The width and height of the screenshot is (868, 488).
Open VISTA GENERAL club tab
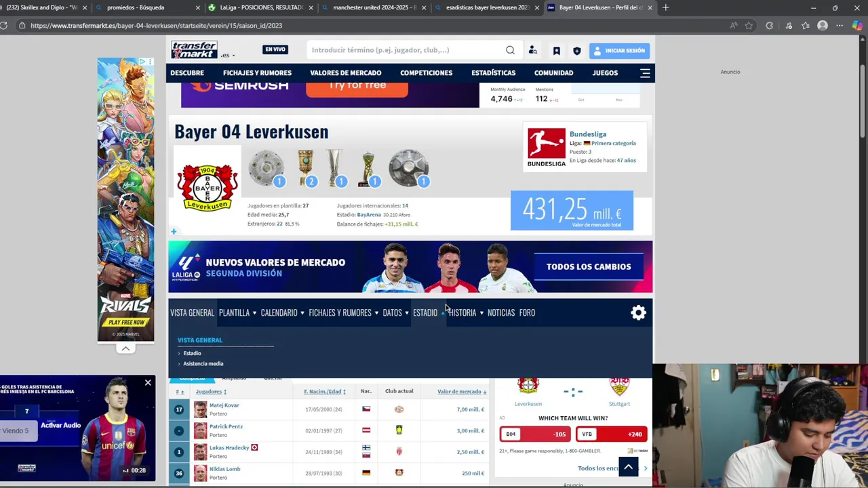(192, 312)
